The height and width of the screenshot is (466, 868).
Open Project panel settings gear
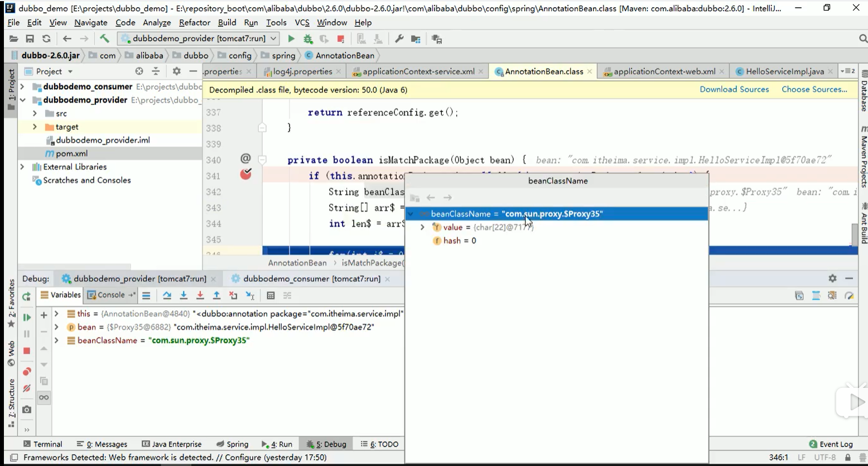[176, 71]
